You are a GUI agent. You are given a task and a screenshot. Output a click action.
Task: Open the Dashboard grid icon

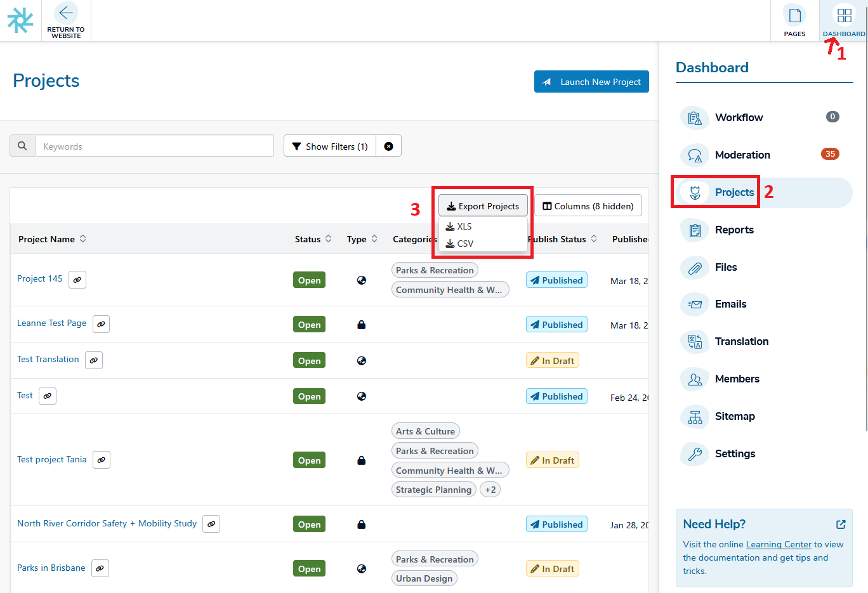(x=844, y=16)
